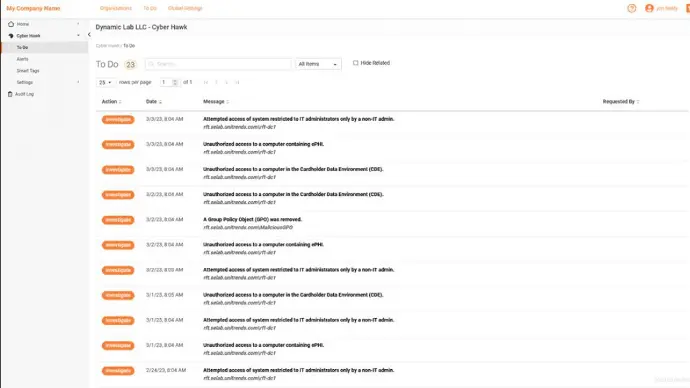Click the MaliciousGPO path text
Image resolution: width=690 pixels, height=388 pixels.
coord(248,228)
